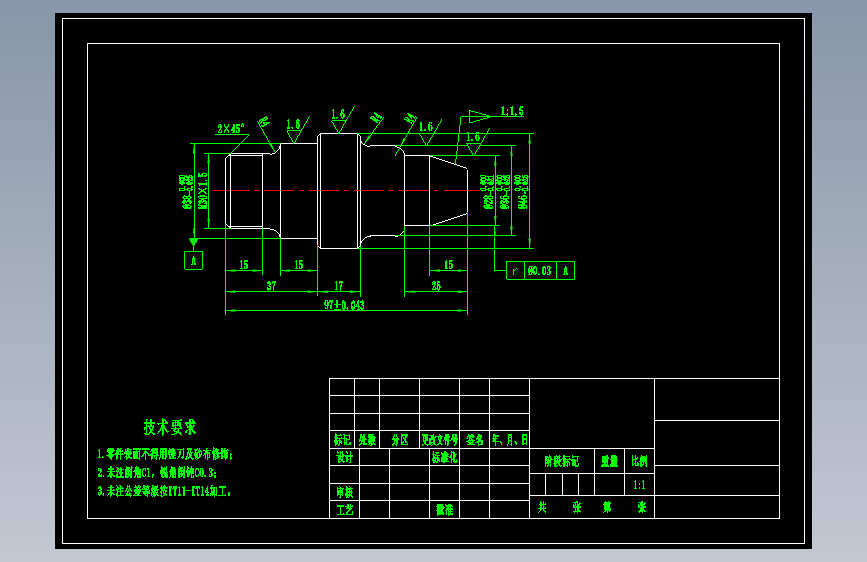Screen dimensions: 867x562
Task: Click the 1:1 scale value
Action: pos(639,485)
